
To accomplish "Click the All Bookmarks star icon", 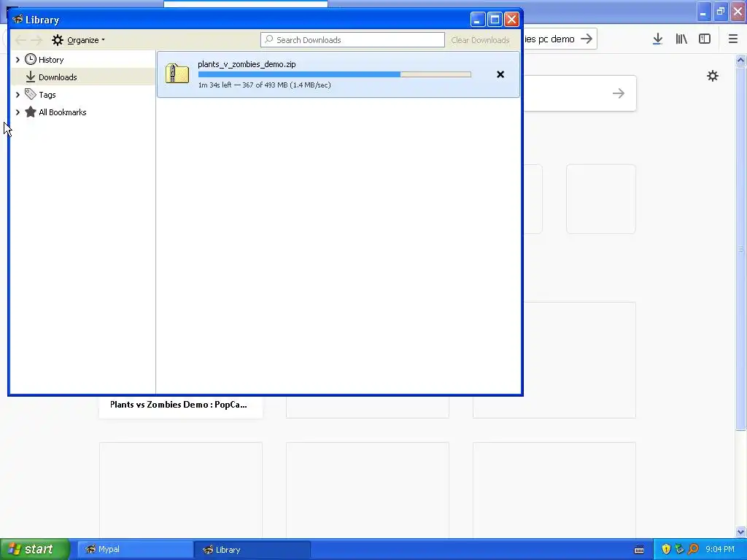I will [31, 112].
